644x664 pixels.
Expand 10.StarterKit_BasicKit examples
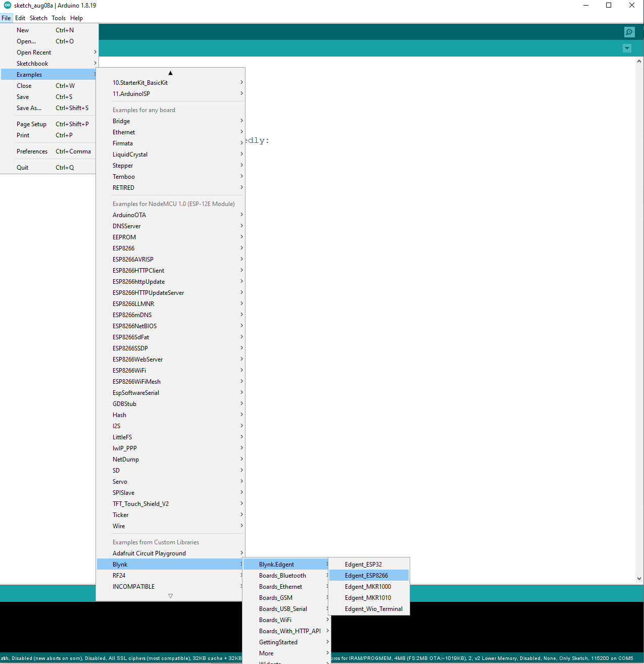click(170, 83)
